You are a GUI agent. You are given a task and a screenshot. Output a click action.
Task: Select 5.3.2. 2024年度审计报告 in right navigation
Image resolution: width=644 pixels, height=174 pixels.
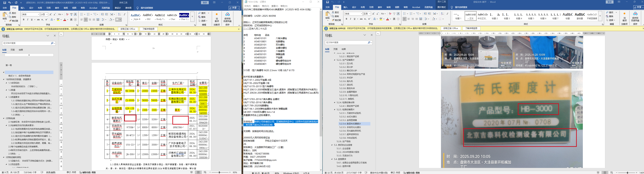pos(348,152)
